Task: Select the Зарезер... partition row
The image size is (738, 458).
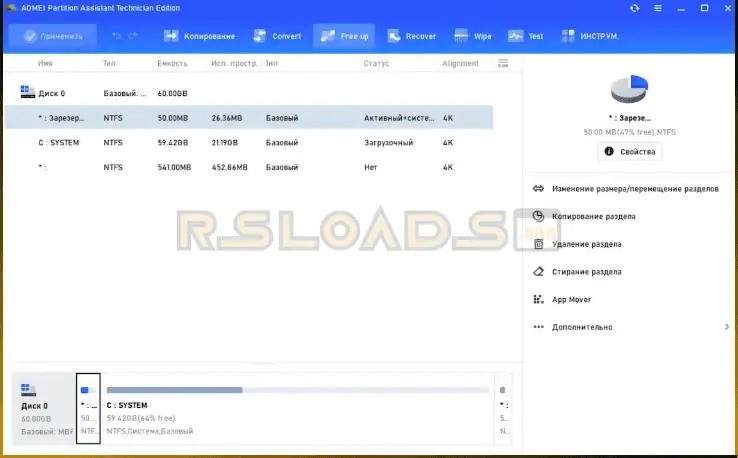Action: (x=249, y=118)
